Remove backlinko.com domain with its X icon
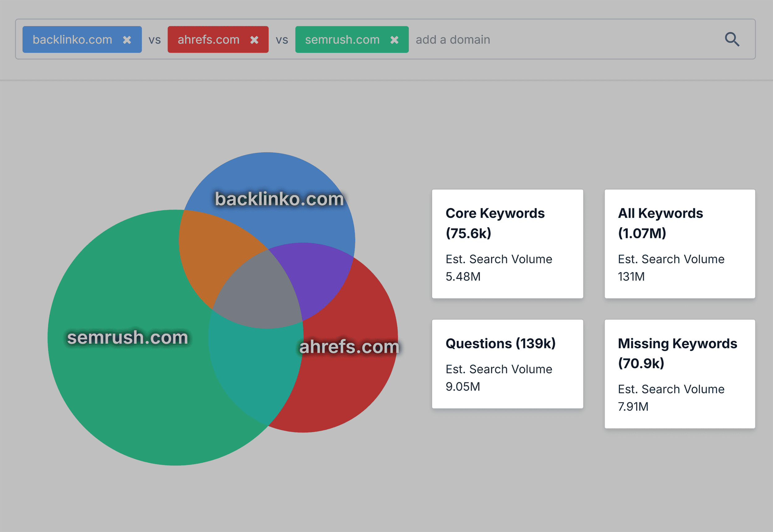This screenshot has width=773, height=532. pos(127,40)
